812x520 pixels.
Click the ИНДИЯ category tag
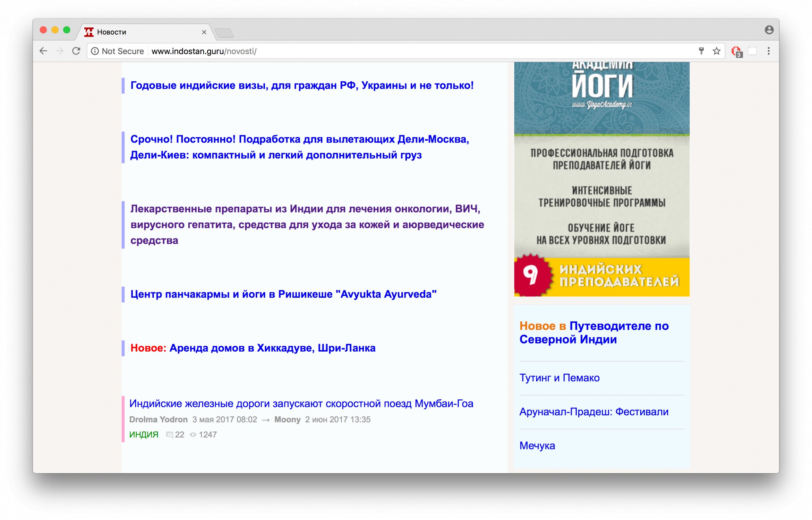pyautogui.click(x=144, y=434)
